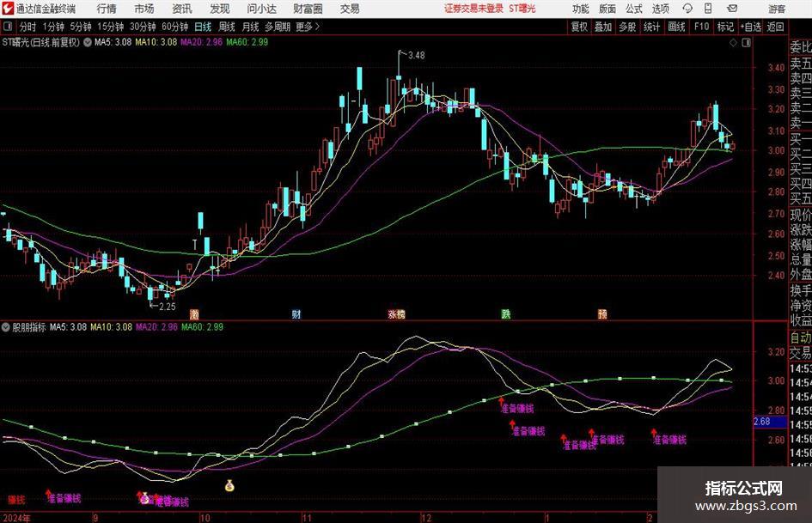Switch to 分时 chart period
Viewport: 812px width, 523px height.
pos(28,27)
